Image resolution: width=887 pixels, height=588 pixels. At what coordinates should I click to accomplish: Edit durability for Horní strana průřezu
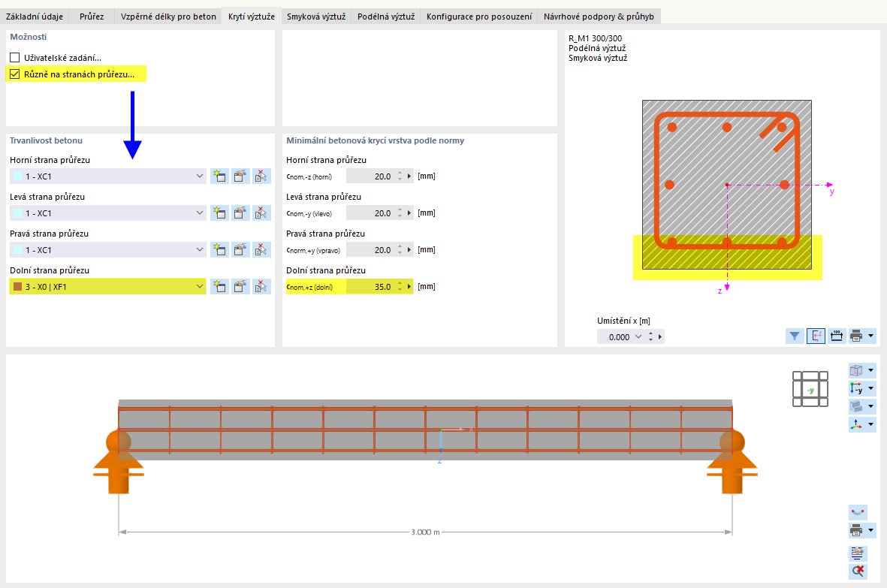click(240, 176)
